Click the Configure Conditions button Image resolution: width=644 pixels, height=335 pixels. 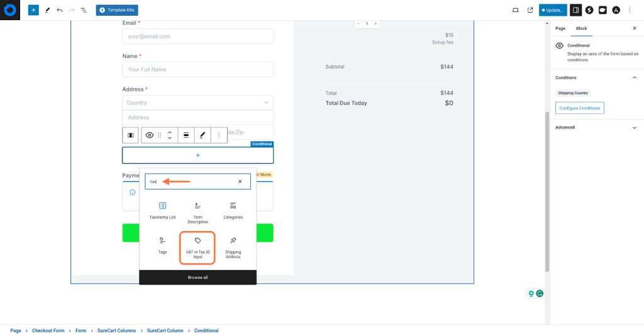[x=579, y=108]
